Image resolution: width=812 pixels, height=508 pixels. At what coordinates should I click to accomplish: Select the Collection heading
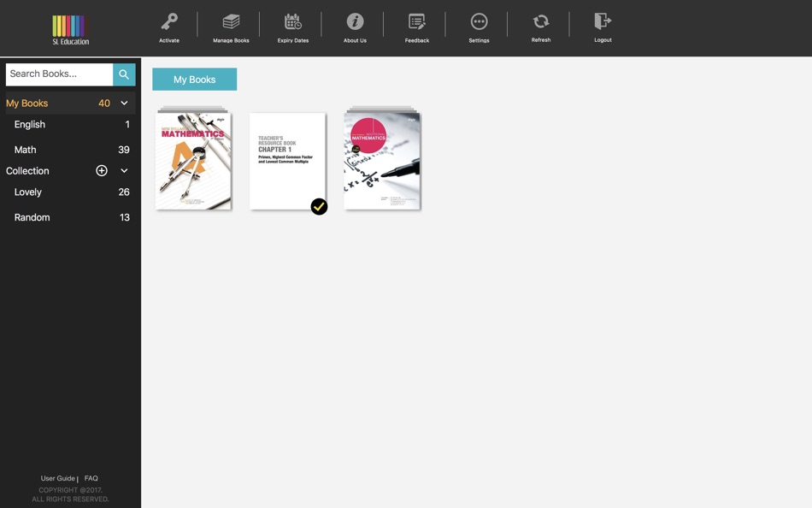coord(27,170)
